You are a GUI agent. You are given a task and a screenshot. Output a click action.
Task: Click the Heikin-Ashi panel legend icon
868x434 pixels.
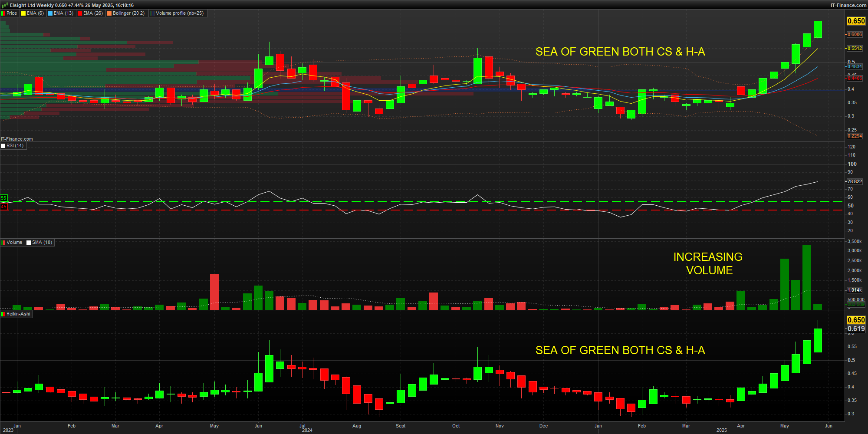point(3,314)
